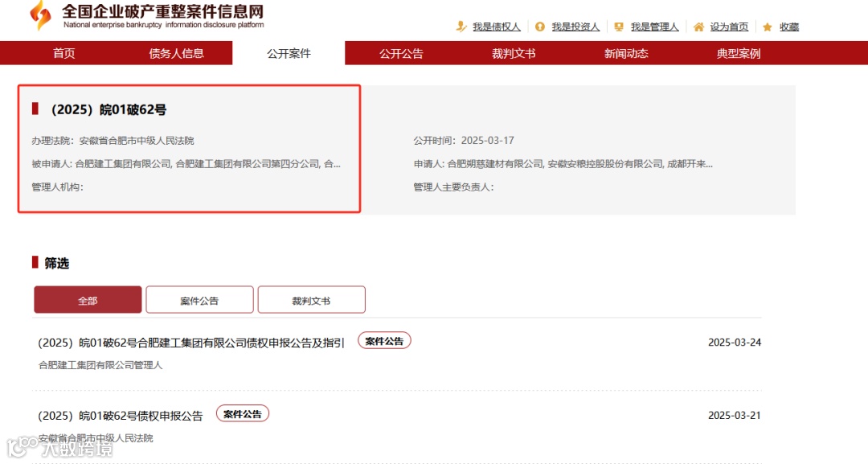Click the date 2025-03-21

point(735,415)
